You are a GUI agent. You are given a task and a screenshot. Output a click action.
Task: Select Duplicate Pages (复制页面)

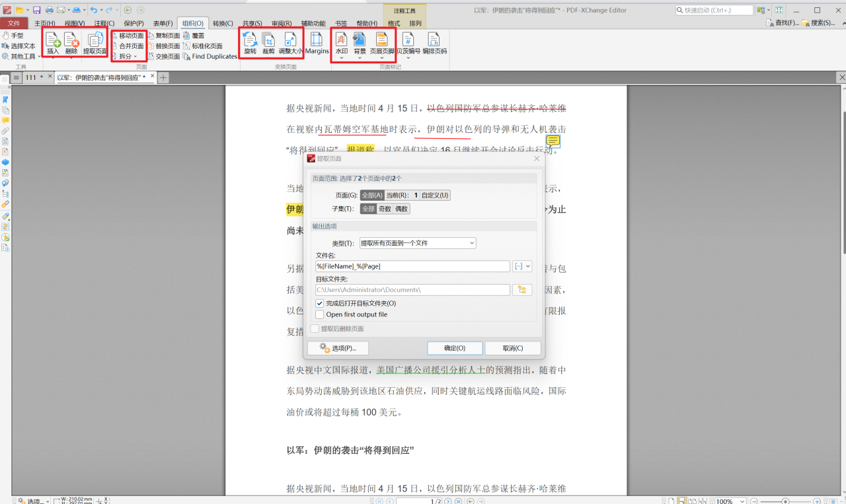pos(163,36)
